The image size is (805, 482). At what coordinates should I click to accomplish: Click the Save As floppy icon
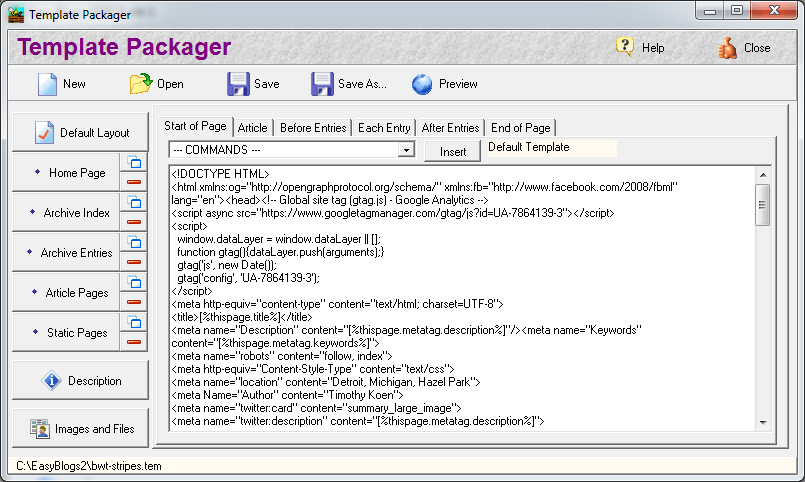click(x=322, y=84)
